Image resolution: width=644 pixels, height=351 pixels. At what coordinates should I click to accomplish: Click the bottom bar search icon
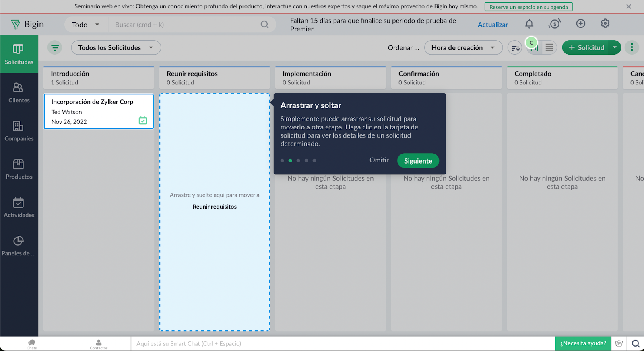click(636, 343)
